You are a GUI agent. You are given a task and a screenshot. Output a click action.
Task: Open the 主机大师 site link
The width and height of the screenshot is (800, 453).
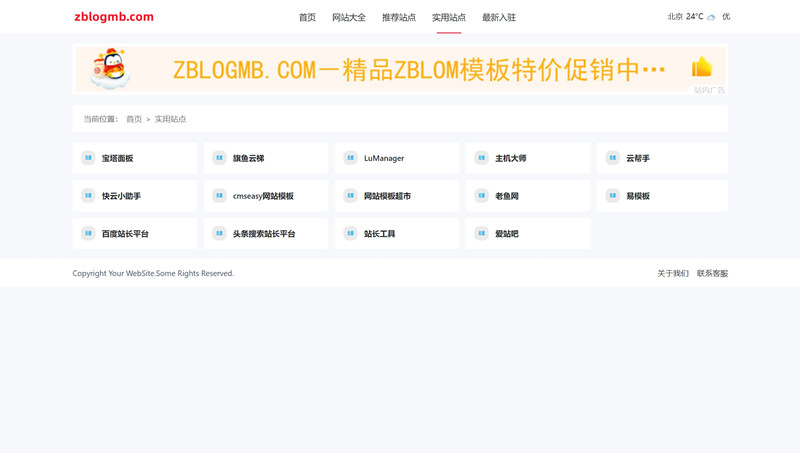511,158
